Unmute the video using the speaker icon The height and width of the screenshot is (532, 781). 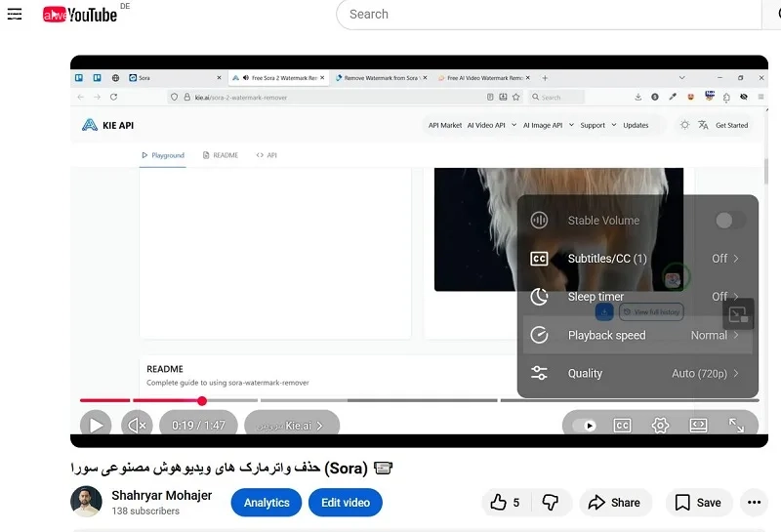point(137,425)
